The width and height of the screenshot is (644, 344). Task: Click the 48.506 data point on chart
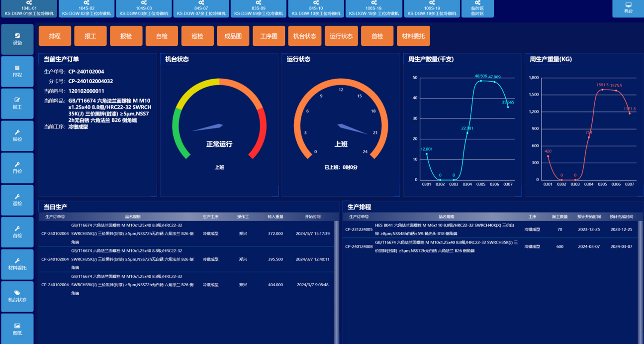coord(480,81)
